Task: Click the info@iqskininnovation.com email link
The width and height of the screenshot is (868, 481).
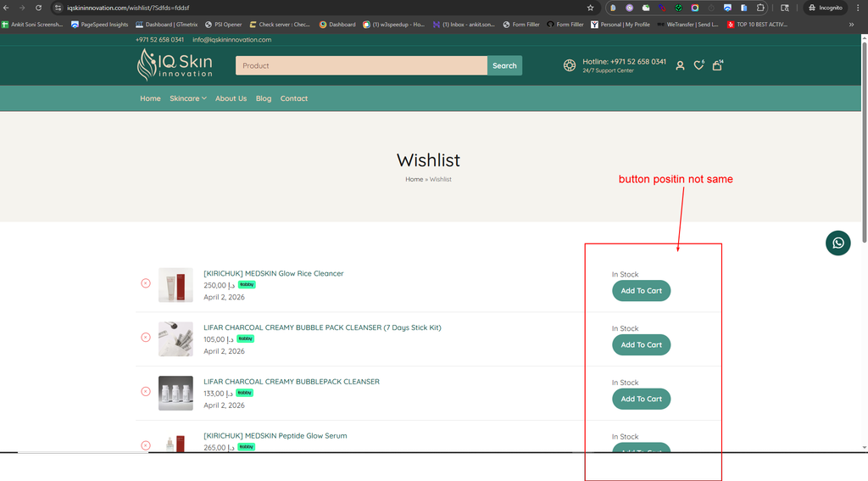Action: (232, 39)
